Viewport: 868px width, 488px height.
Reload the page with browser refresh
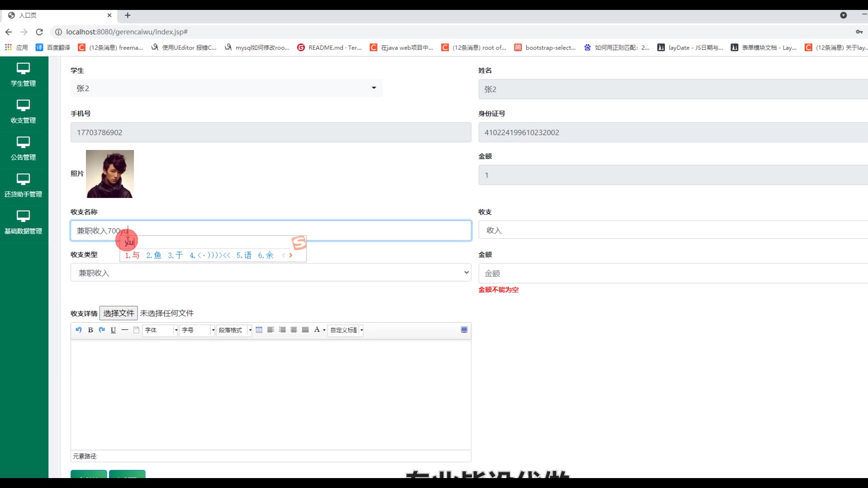coord(39,32)
